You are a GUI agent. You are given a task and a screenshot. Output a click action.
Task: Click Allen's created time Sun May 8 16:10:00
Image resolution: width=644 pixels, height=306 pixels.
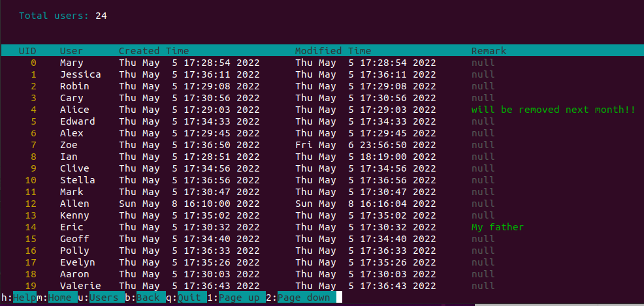click(189, 204)
